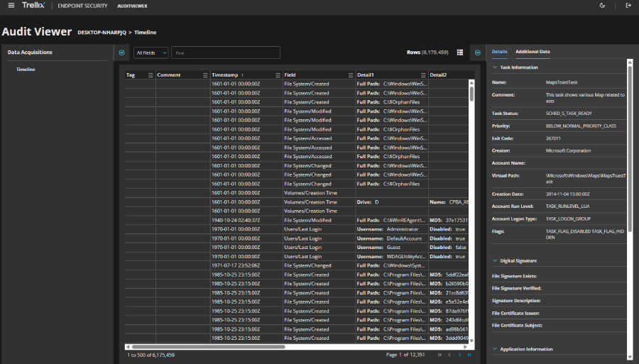Click the TASK_RUNLEVEL_LUA value
This screenshot has height=364, width=639.
(567, 206)
